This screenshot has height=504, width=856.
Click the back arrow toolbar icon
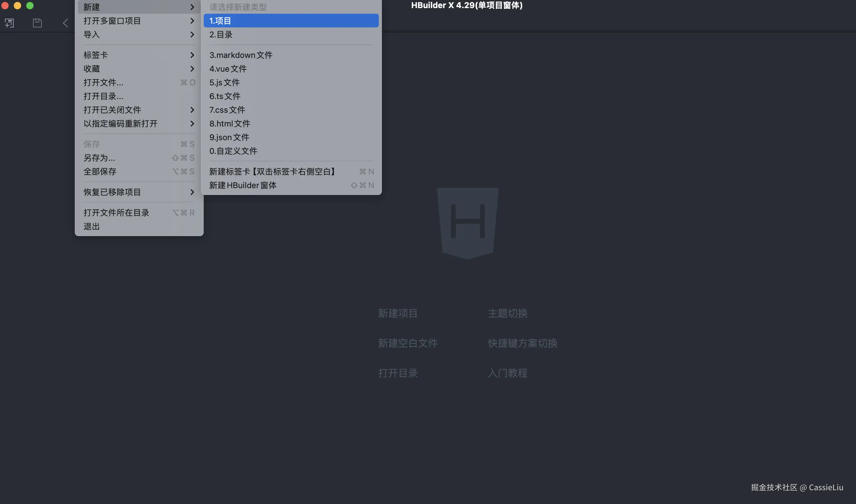pyautogui.click(x=65, y=23)
